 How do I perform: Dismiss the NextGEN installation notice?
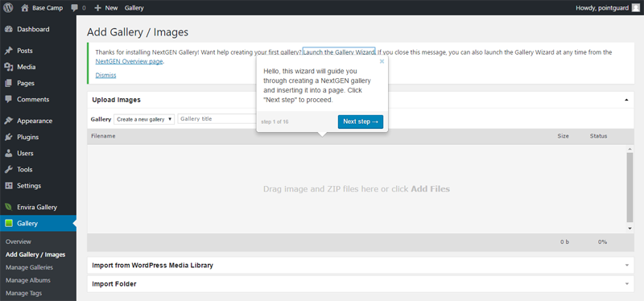(x=105, y=75)
